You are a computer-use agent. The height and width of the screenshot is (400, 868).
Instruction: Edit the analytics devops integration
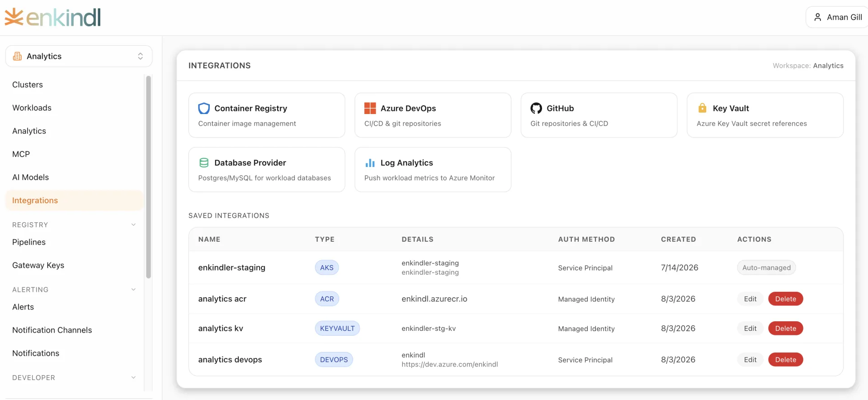(x=750, y=359)
